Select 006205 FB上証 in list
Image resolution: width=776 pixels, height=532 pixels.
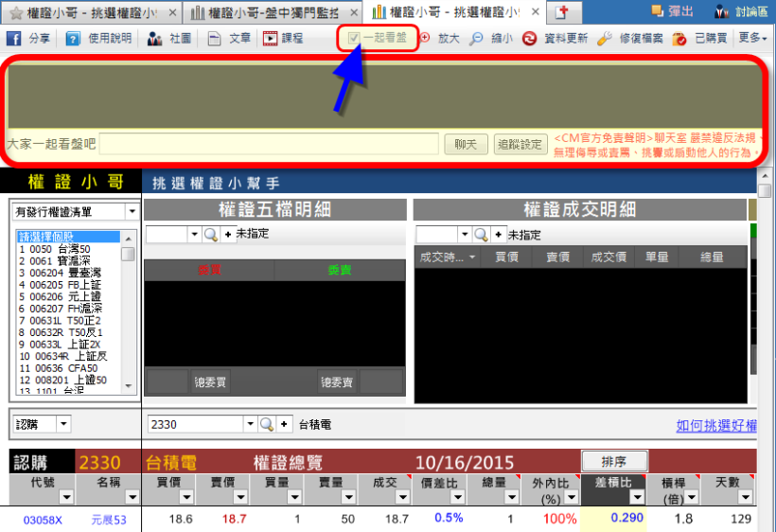[68, 285]
